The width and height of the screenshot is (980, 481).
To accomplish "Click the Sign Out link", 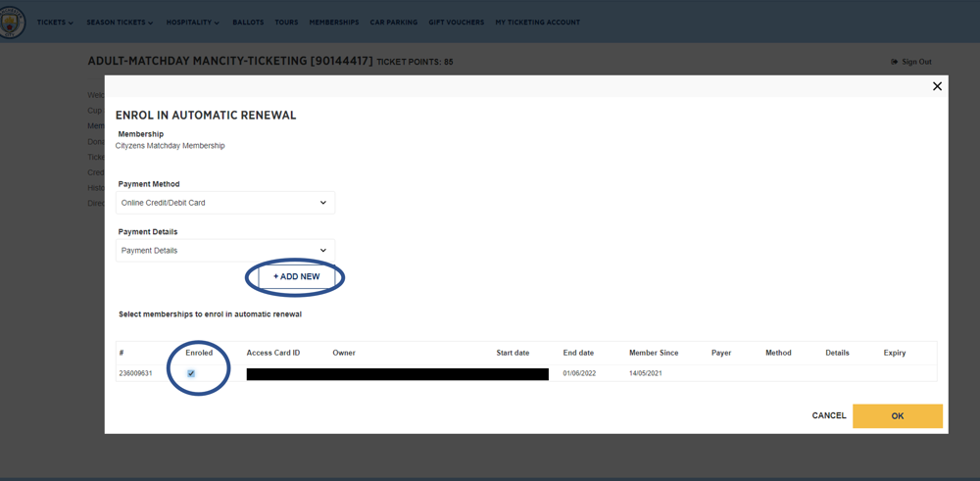I will [911, 62].
